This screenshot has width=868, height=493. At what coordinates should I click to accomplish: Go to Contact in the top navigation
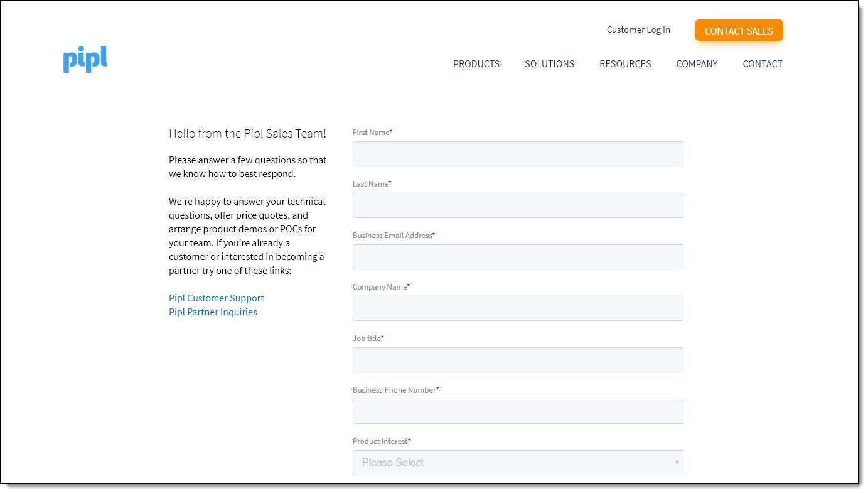click(762, 64)
